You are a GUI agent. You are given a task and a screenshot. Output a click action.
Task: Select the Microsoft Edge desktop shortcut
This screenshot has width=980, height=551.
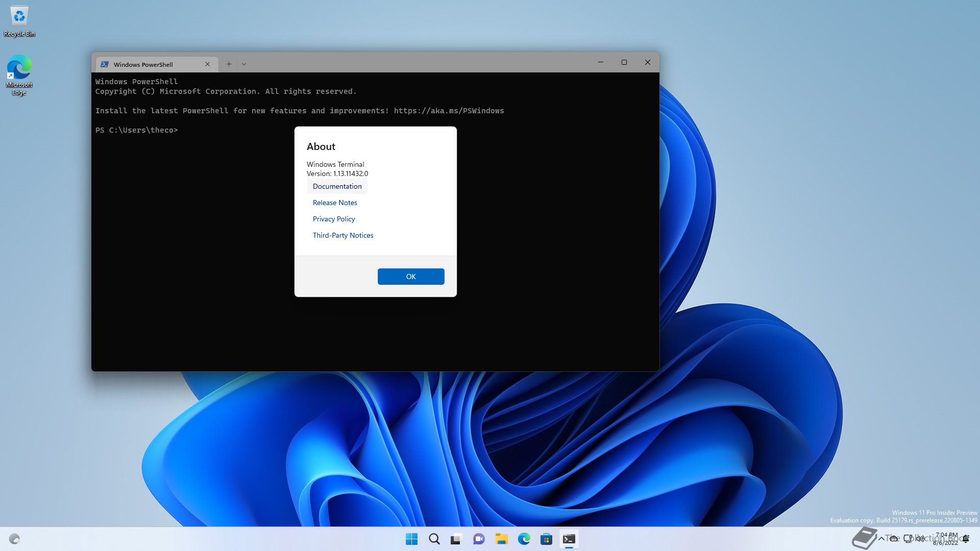[19, 74]
